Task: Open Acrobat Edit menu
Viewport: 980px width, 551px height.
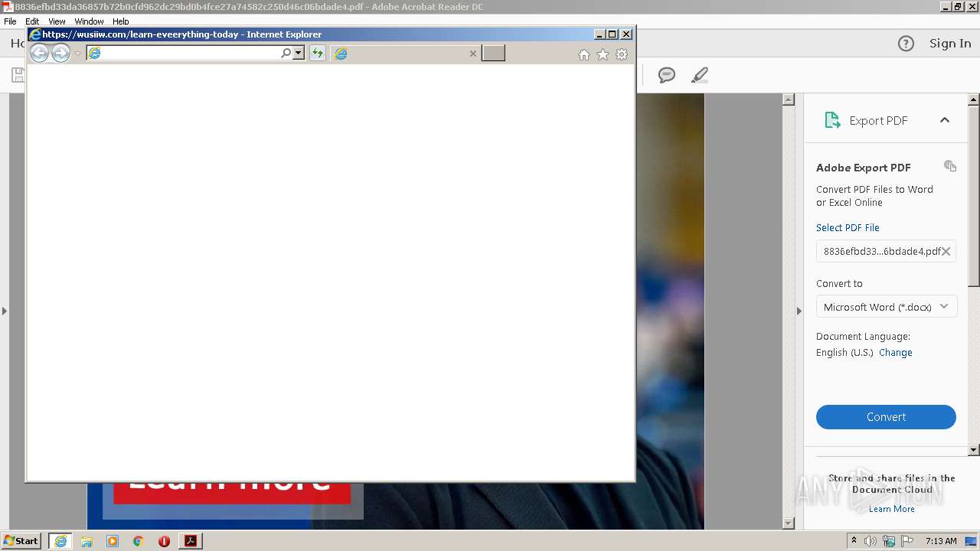Action: tap(32, 21)
